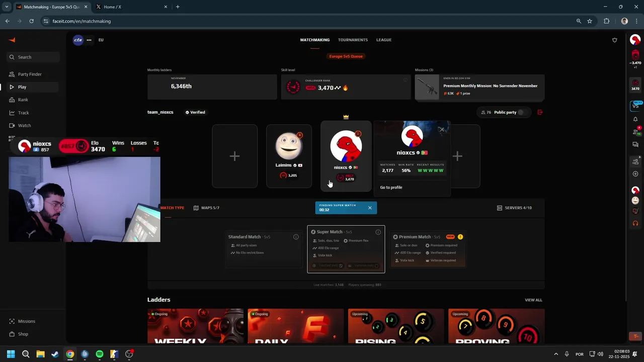Toggle the Public party switch
644x362 pixels.
(522, 112)
